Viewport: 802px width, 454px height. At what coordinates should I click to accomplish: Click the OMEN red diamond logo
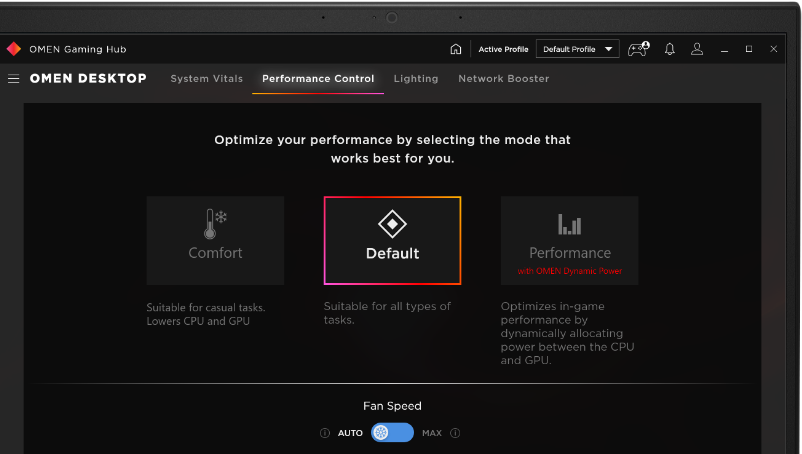14,49
